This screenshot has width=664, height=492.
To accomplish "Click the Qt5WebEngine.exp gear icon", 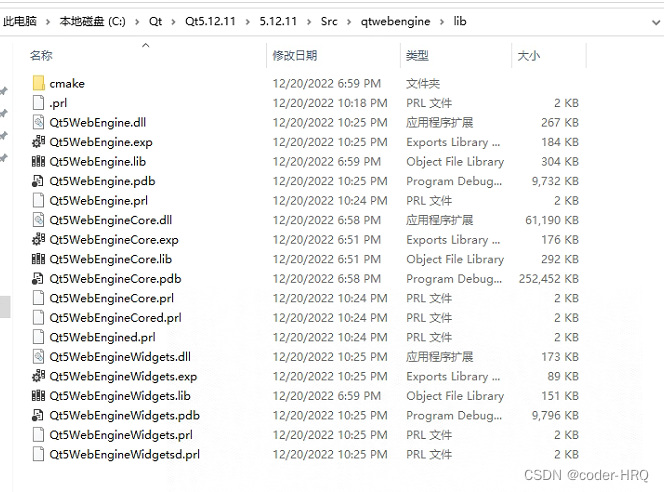I will 39,142.
